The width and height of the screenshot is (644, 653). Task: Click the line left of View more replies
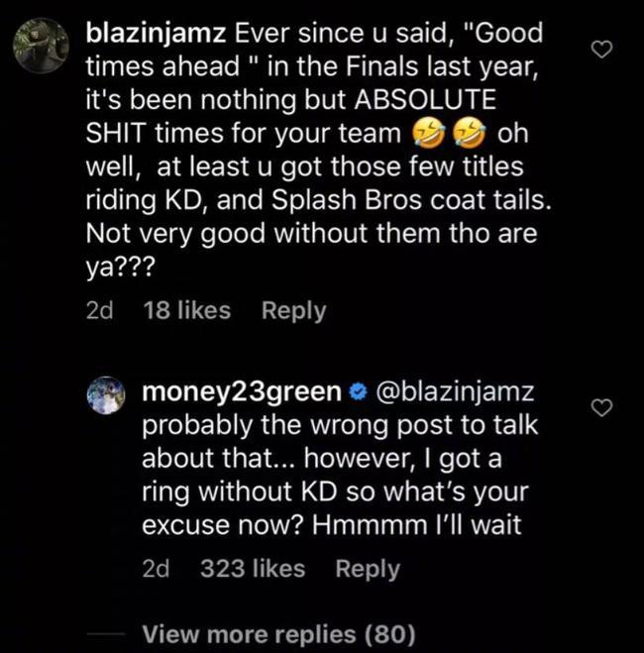[x=108, y=633]
